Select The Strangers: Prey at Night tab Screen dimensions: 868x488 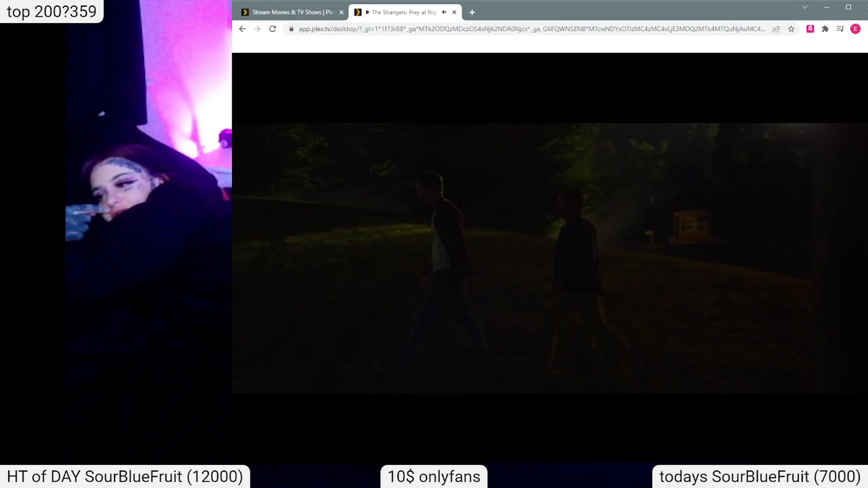point(400,12)
